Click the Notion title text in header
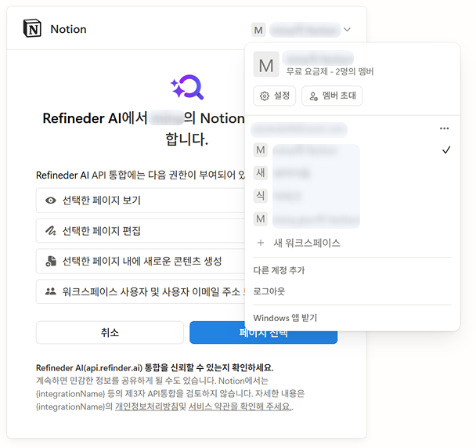476x448 pixels. pos(69,29)
